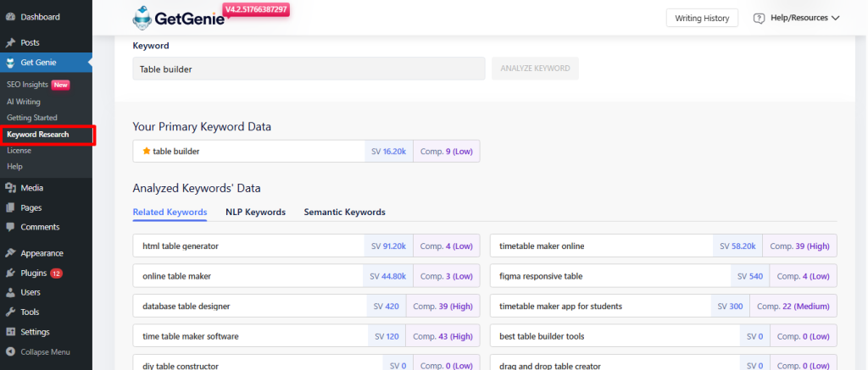Viewport: 868px width, 370px height.
Task: Click the Posts pin icon
Action: click(10, 42)
